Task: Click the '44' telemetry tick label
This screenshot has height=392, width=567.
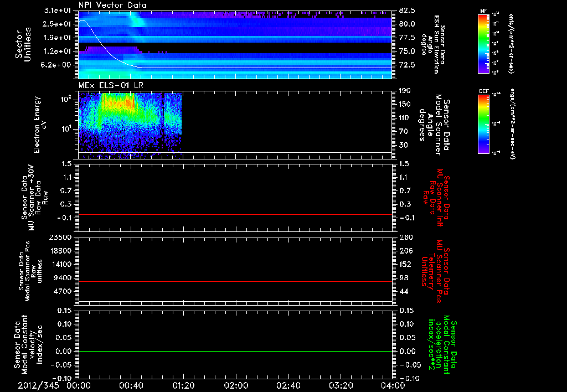Action: (403, 291)
